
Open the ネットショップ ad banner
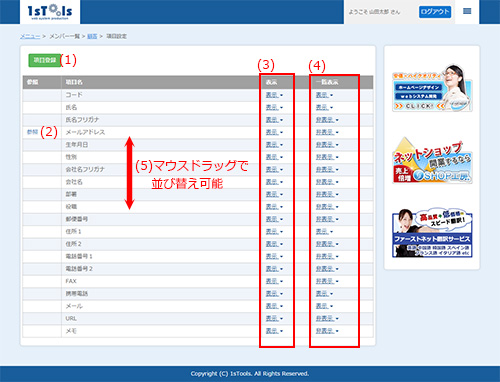[x=432, y=161]
